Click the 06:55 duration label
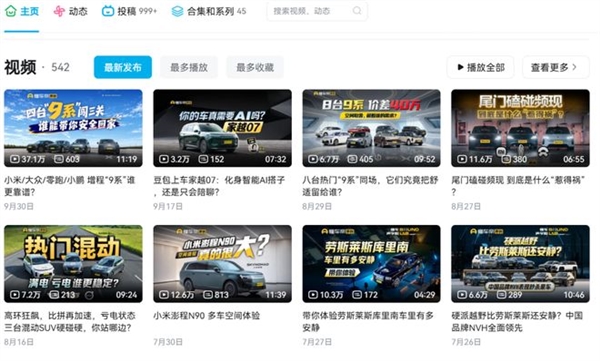The width and height of the screenshot is (600, 361). [x=574, y=159]
